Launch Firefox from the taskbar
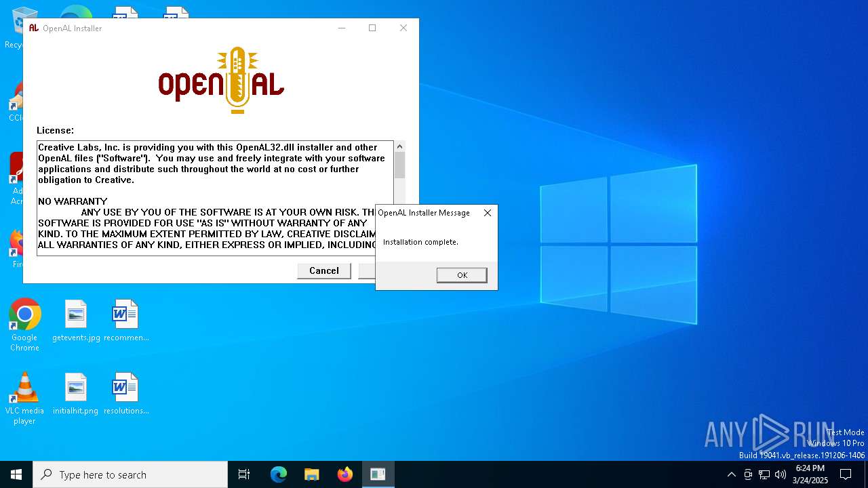 pyautogui.click(x=344, y=474)
